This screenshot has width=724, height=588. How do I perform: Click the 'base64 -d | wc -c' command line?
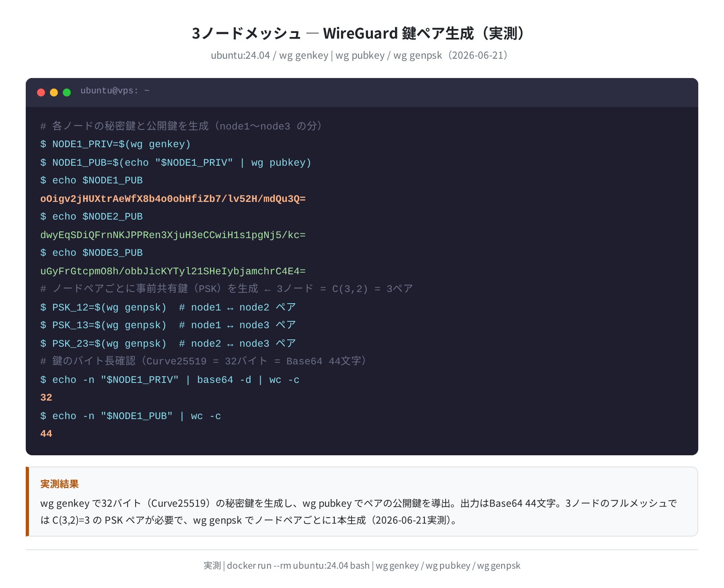click(x=170, y=380)
